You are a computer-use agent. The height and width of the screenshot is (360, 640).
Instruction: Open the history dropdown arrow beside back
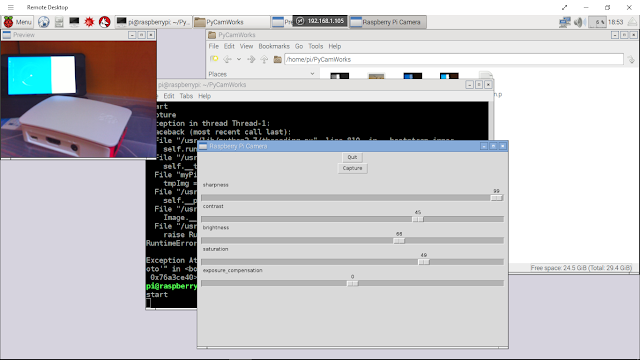pyautogui.click(x=239, y=60)
